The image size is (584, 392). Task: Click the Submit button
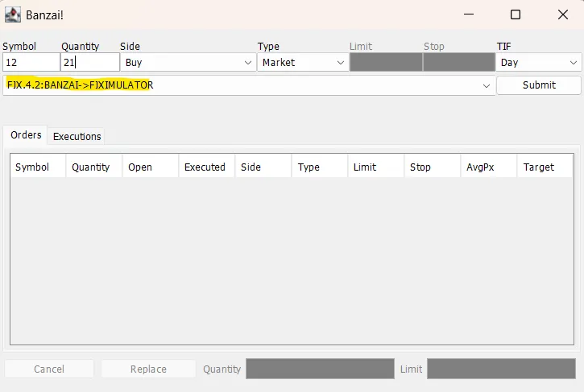point(539,85)
